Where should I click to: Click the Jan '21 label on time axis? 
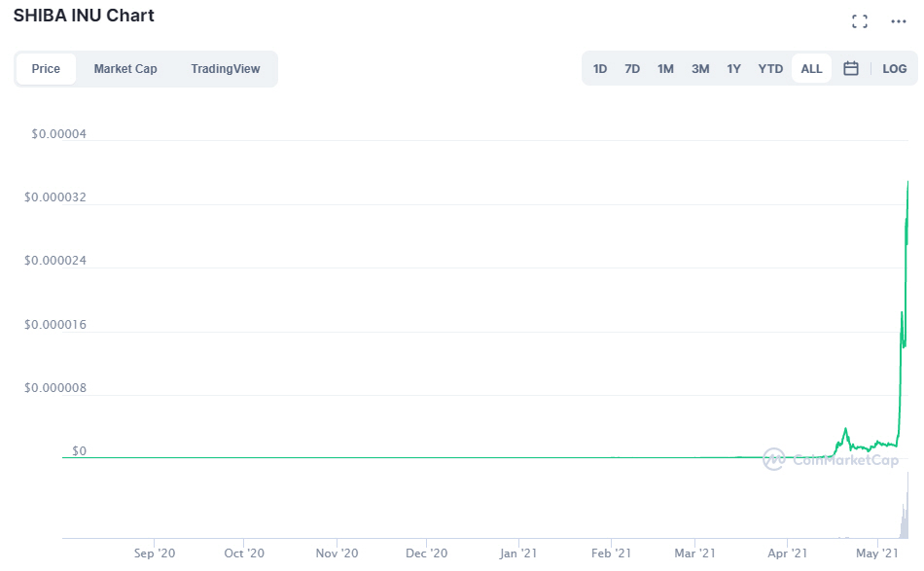518,553
